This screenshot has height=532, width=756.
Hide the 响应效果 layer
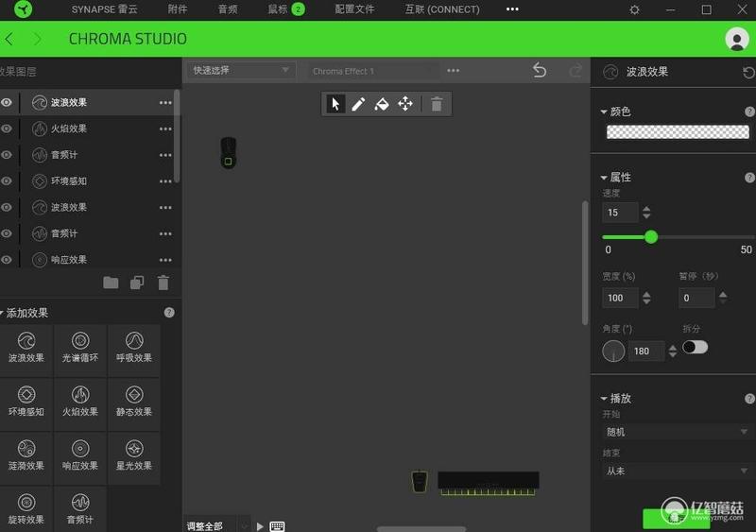[x=7, y=260]
